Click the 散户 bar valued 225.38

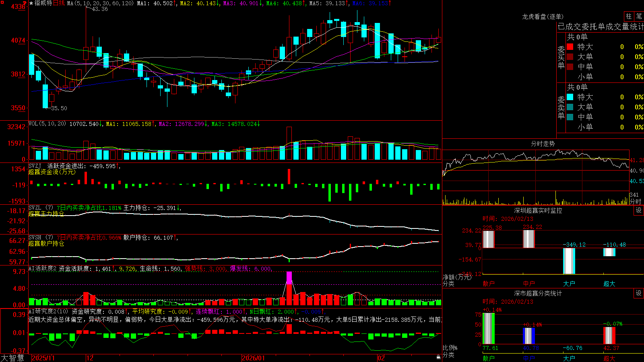(x=489, y=239)
